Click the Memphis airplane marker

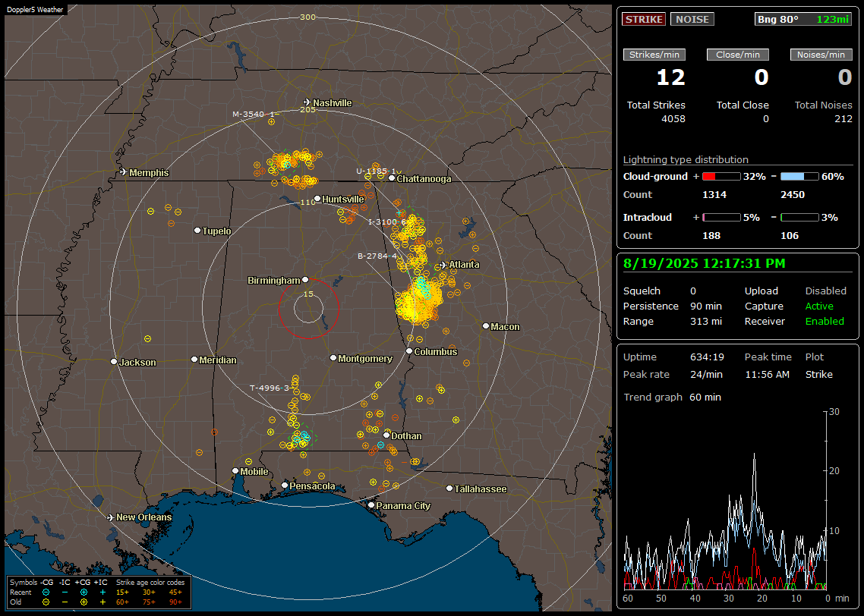point(124,172)
